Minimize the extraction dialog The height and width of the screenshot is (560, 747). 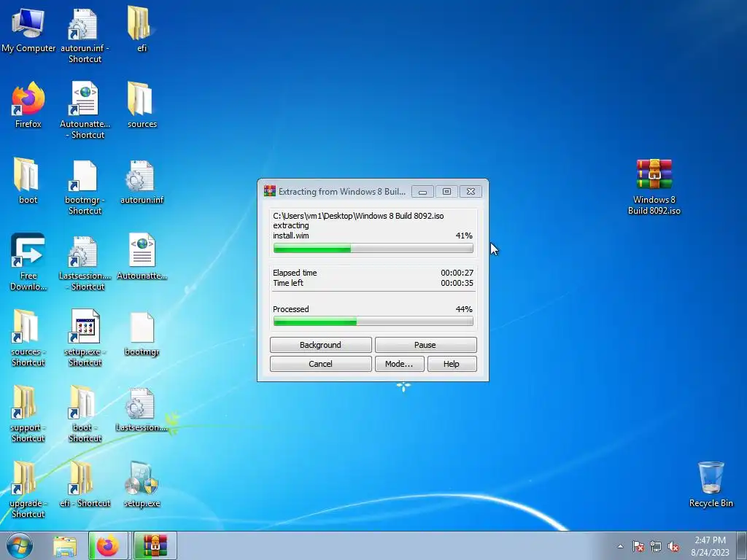click(x=422, y=192)
